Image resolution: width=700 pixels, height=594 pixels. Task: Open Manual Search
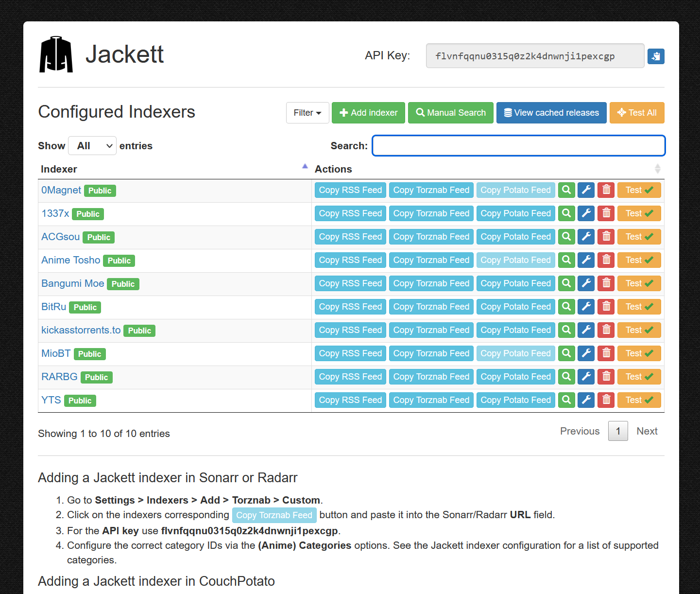coord(451,113)
